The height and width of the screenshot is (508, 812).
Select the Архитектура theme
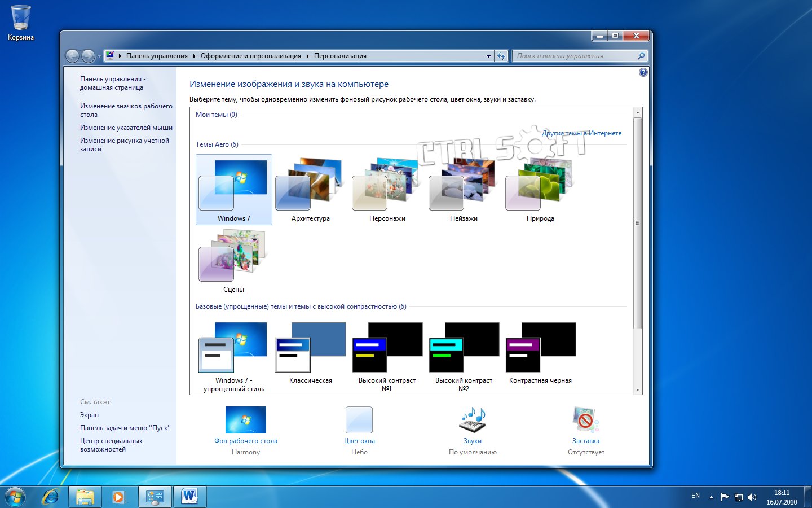[x=311, y=190]
